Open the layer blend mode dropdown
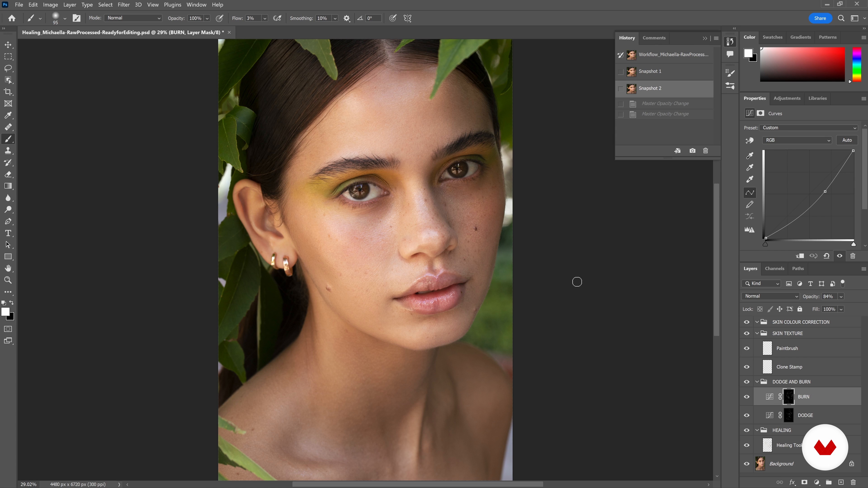Screen dimensions: 868x488 770,296
